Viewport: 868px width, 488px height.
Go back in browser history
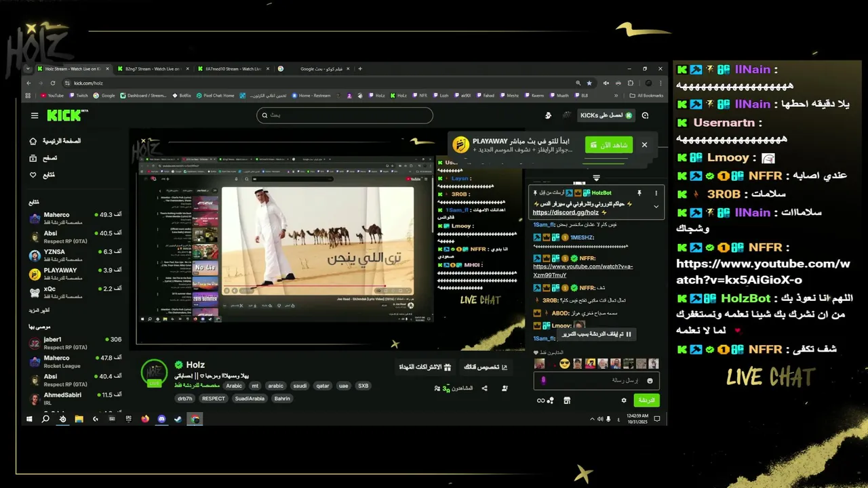tap(28, 83)
